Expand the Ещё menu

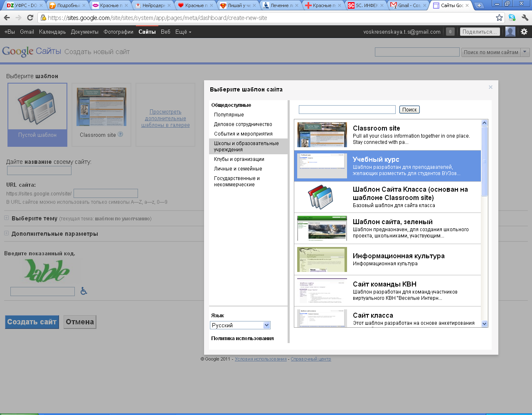183,32
